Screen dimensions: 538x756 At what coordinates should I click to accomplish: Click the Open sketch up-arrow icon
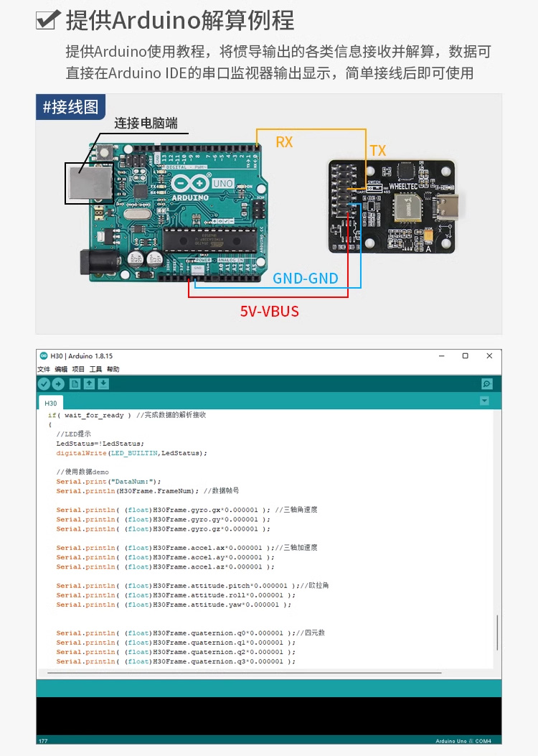pyautogui.click(x=89, y=384)
